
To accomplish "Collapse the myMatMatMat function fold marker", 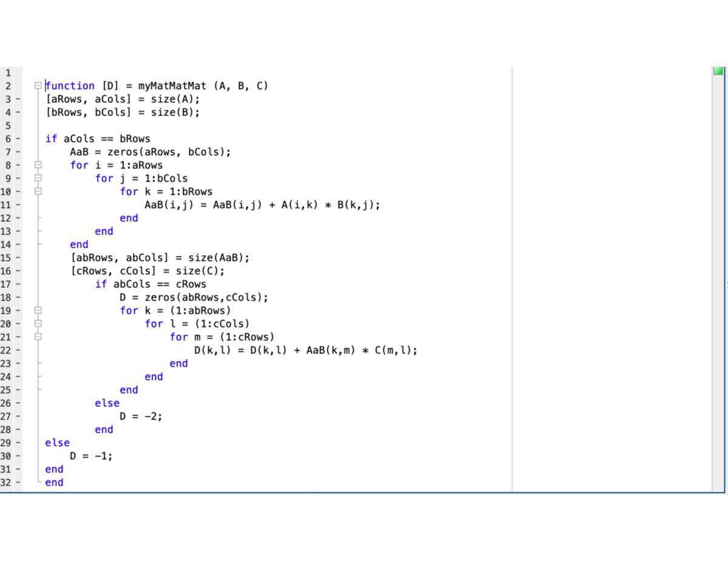I will click(x=38, y=86).
